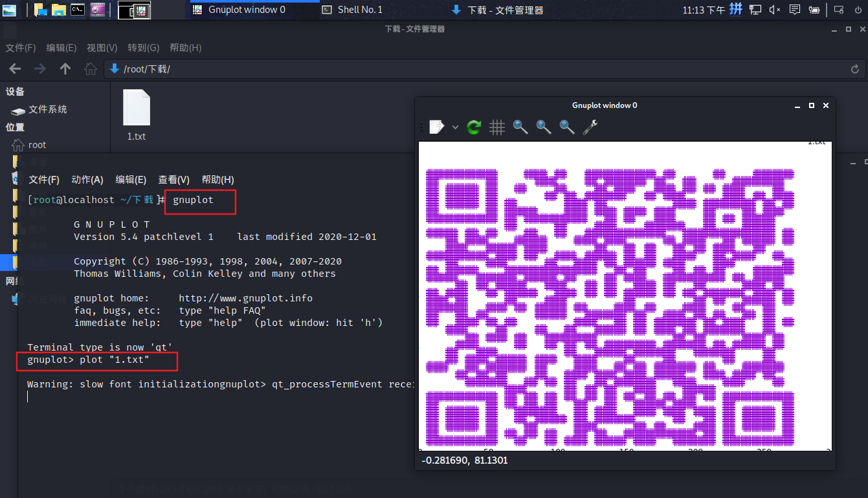Go back in file manager
The image size is (868, 498).
[x=15, y=69]
